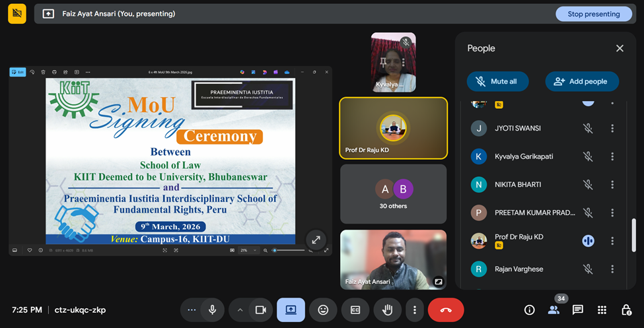Toggle the camera in the call bar

260,310
